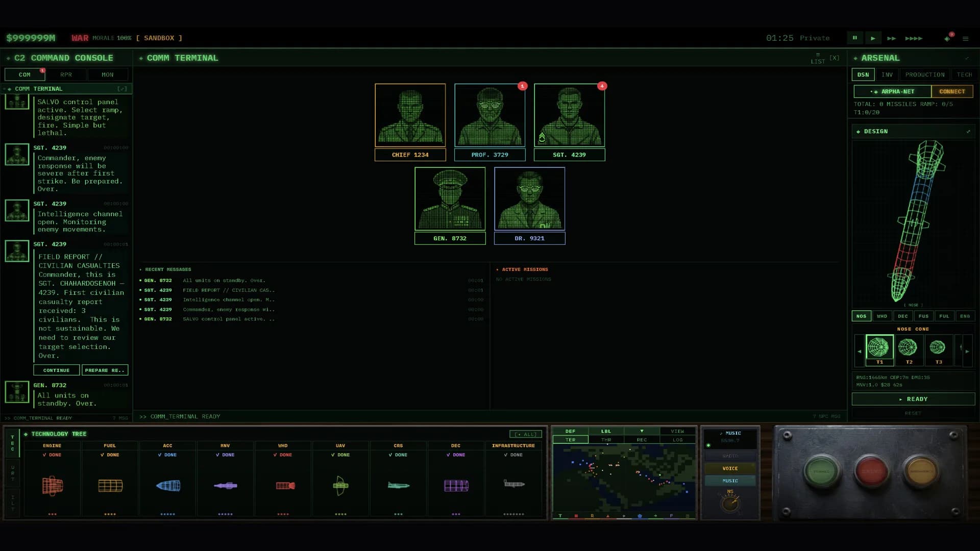Show previous nose cone options arrow
980x551 pixels.
[859, 351]
